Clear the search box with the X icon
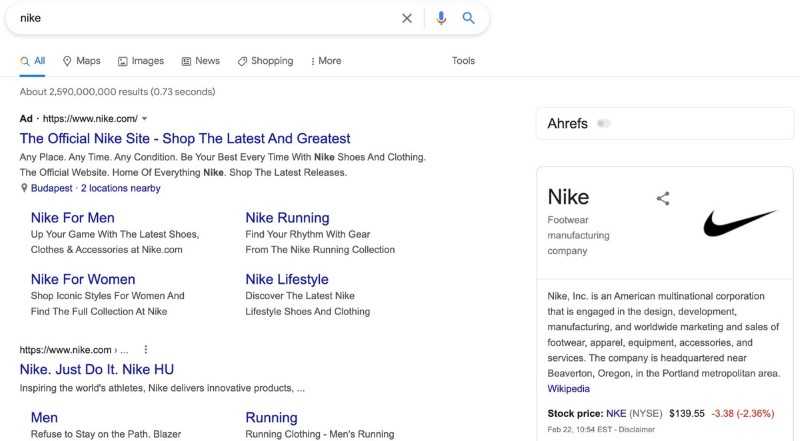Image resolution: width=800 pixels, height=441 pixels. (x=407, y=18)
